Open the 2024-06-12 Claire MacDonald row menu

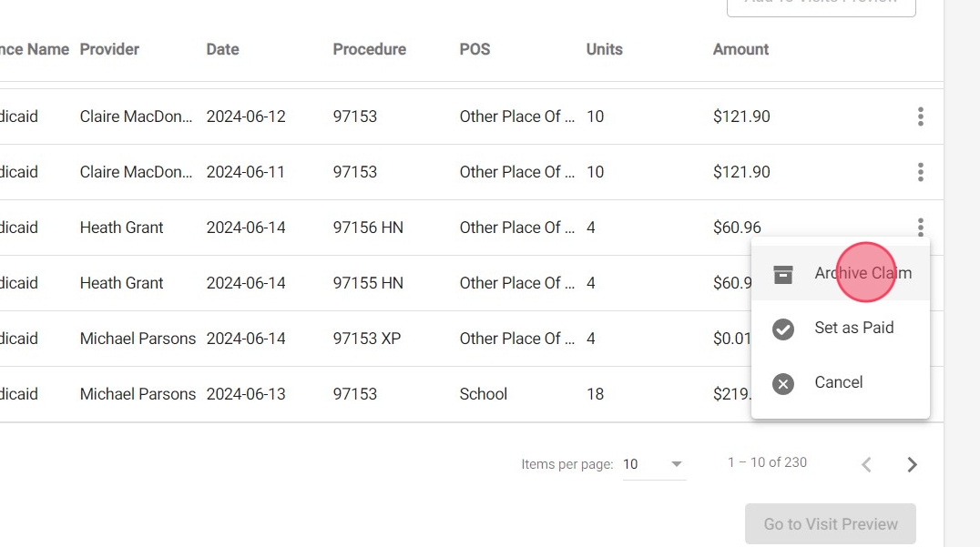tap(921, 116)
